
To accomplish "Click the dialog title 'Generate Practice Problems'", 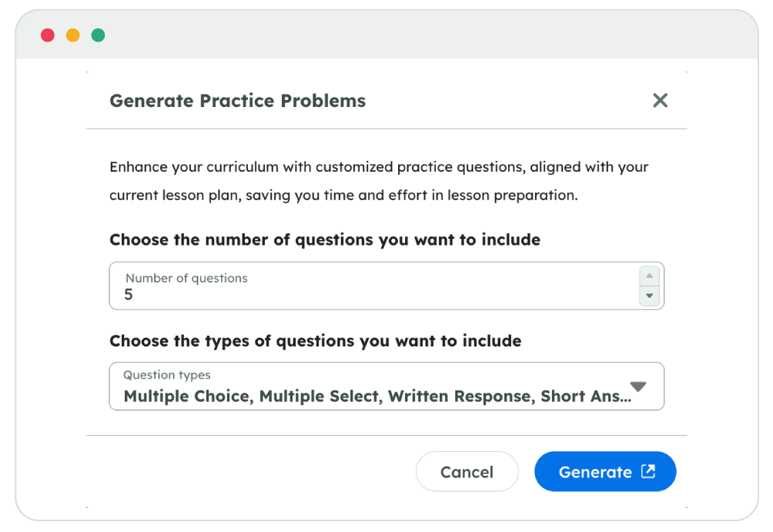I will pyautogui.click(x=237, y=101).
